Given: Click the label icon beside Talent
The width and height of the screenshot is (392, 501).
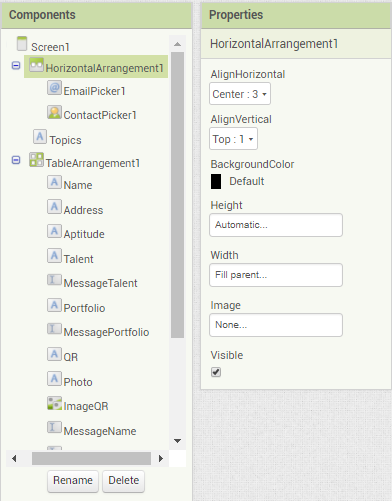Looking at the screenshot, I should tap(54, 256).
